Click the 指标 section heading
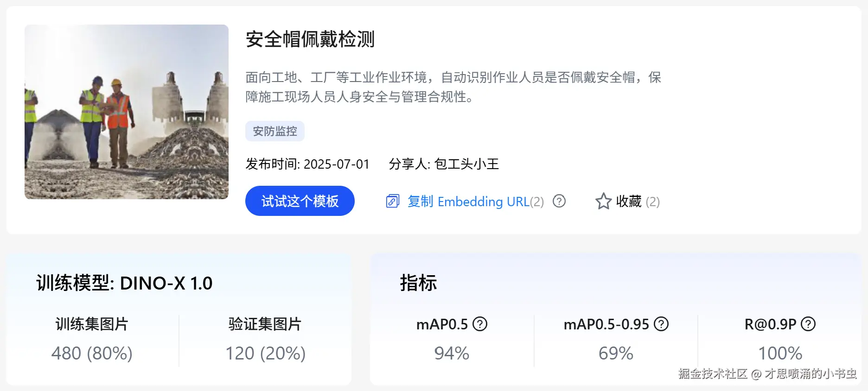The width and height of the screenshot is (868, 391). point(418,283)
